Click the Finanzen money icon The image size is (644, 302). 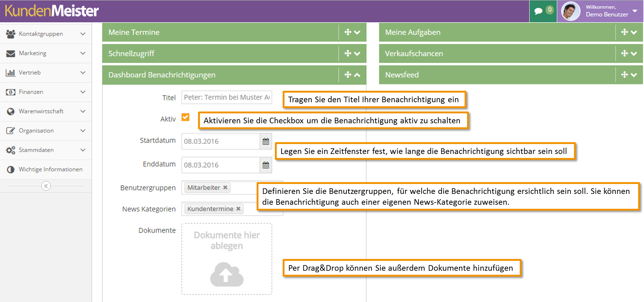(11, 92)
